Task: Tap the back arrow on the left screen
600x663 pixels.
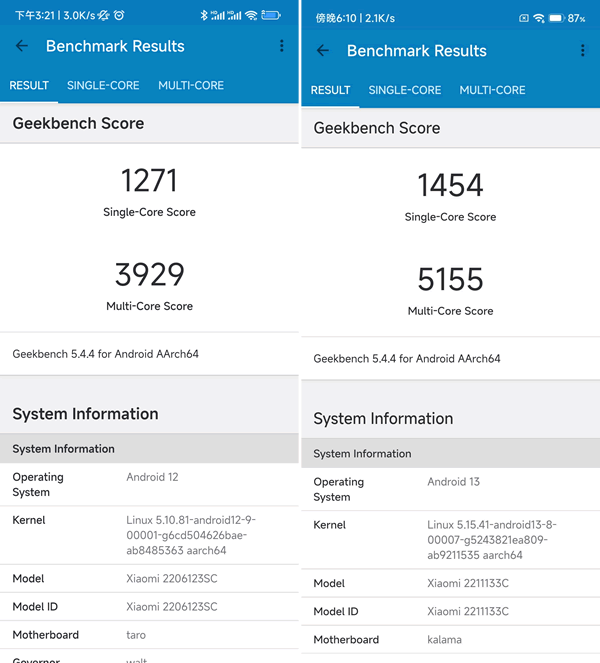Action: pos(22,46)
